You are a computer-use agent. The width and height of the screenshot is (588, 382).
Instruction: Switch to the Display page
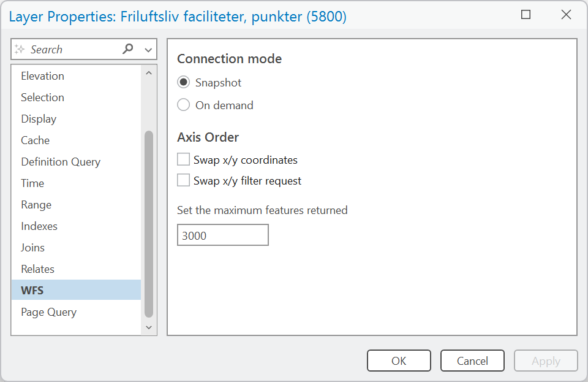tap(39, 119)
